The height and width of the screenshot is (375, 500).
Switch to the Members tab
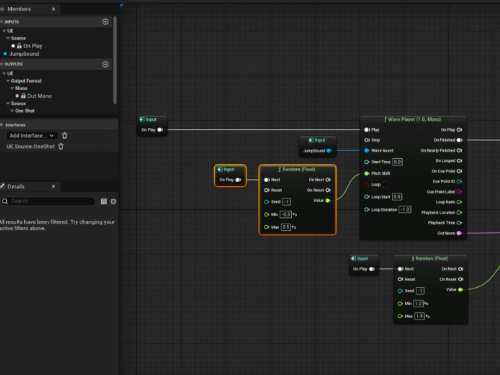coord(19,9)
